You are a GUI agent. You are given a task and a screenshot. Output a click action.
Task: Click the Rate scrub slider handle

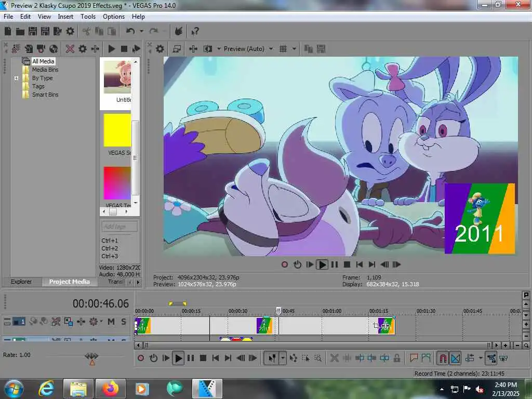pyautogui.click(x=91, y=356)
